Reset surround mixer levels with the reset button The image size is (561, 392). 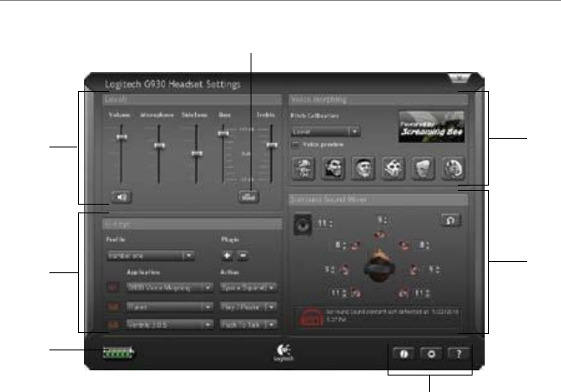pyautogui.click(x=451, y=219)
